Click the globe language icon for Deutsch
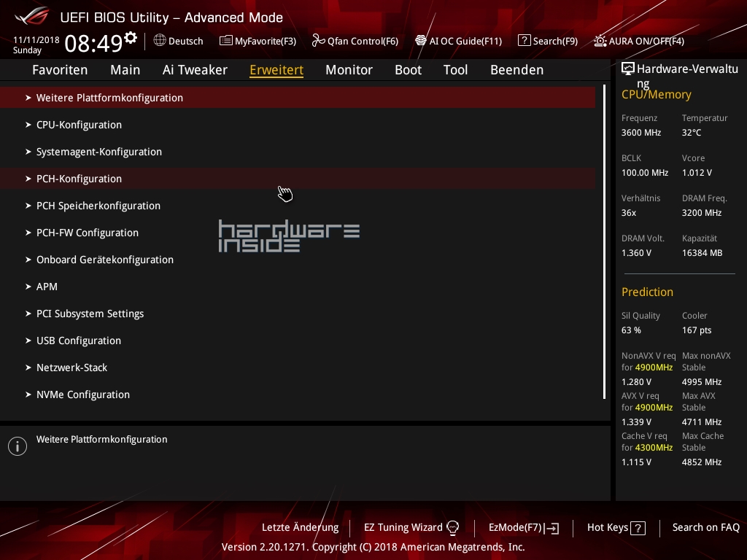This screenshot has width=747, height=560. tap(160, 41)
